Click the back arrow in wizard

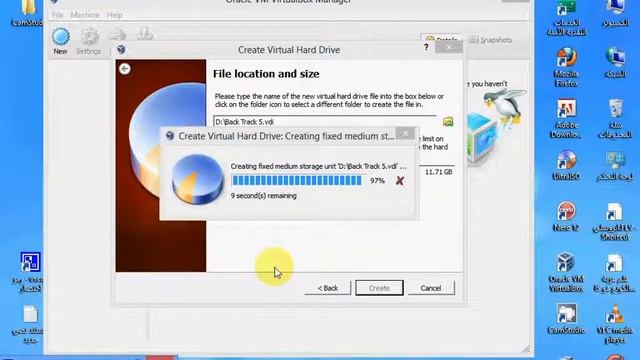125,69
